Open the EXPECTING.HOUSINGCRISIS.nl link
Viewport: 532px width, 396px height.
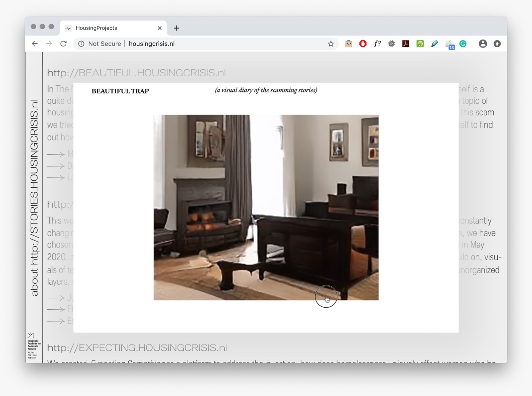click(137, 348)
